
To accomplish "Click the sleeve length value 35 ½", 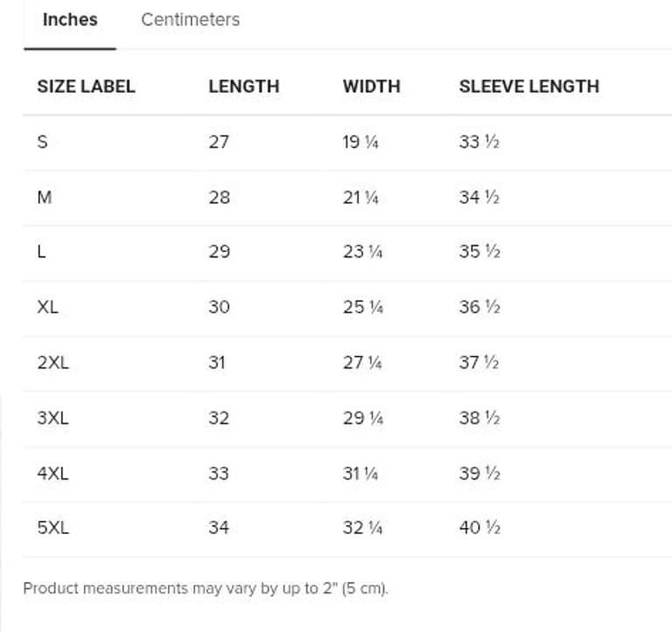I will (x=479, y=252).
